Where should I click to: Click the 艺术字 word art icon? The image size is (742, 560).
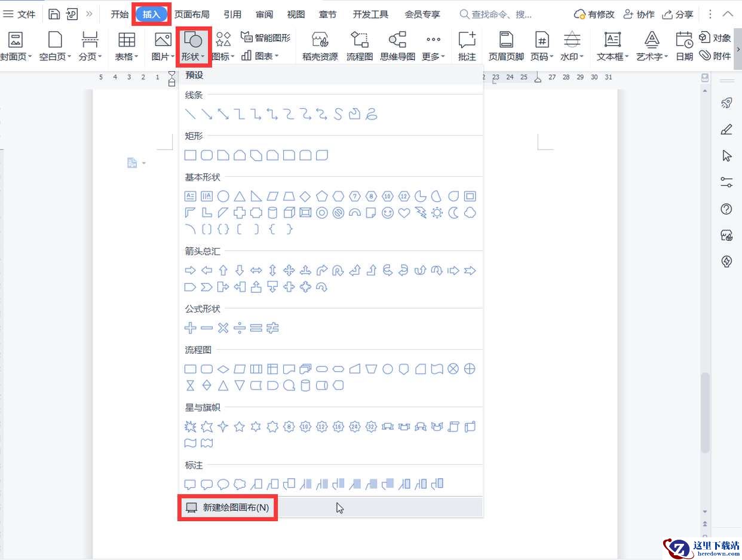[652, 40]
